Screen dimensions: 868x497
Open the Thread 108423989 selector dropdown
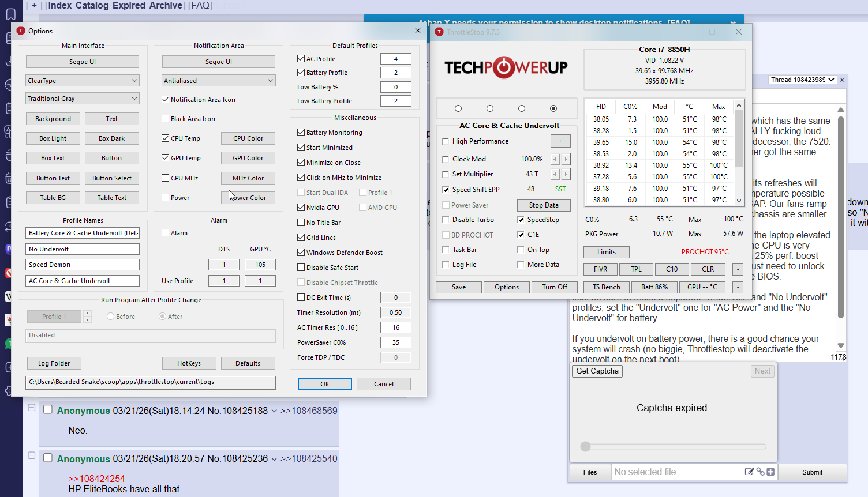(802, 80)
